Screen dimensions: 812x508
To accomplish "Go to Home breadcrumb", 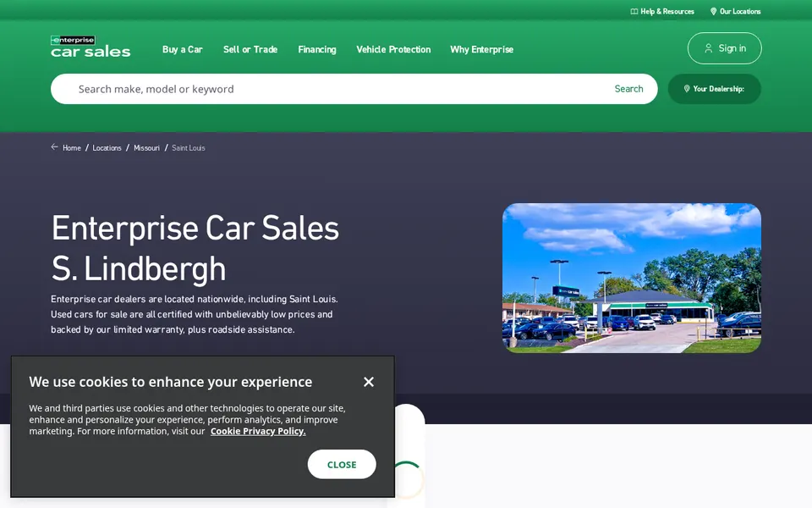I will tap(71, 147).
